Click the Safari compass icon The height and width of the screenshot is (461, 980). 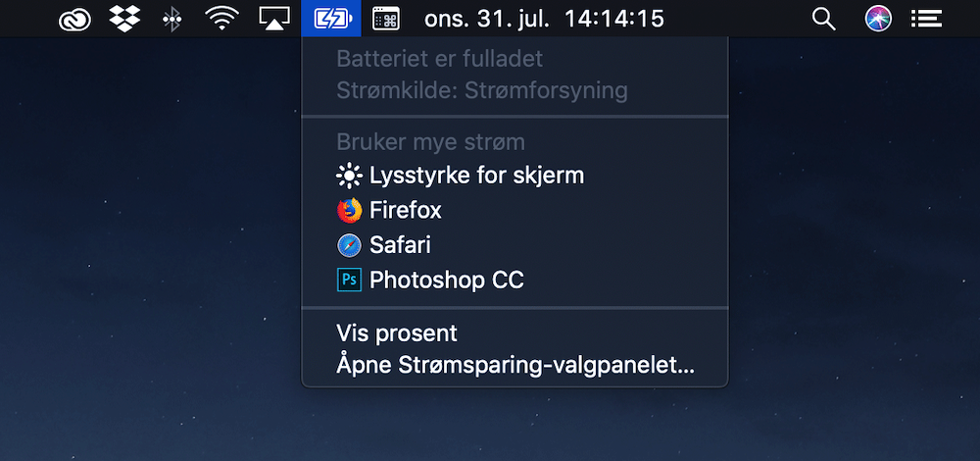350,245
